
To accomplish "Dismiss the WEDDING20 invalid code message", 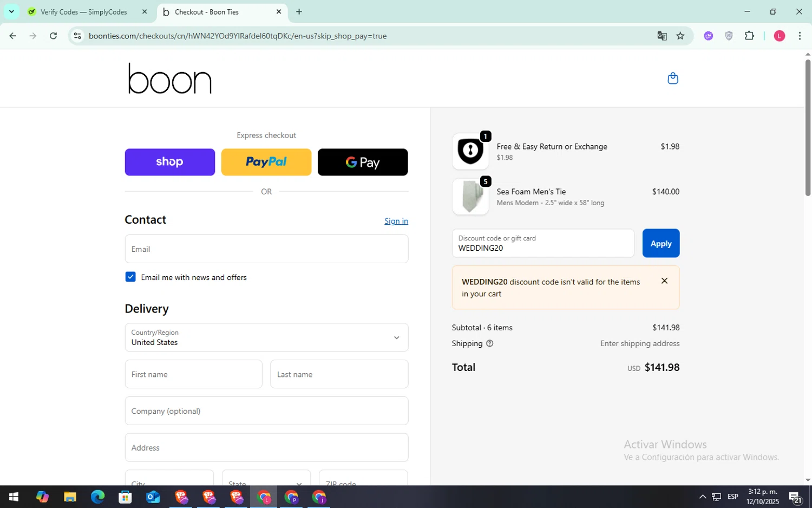I will 664,281.
